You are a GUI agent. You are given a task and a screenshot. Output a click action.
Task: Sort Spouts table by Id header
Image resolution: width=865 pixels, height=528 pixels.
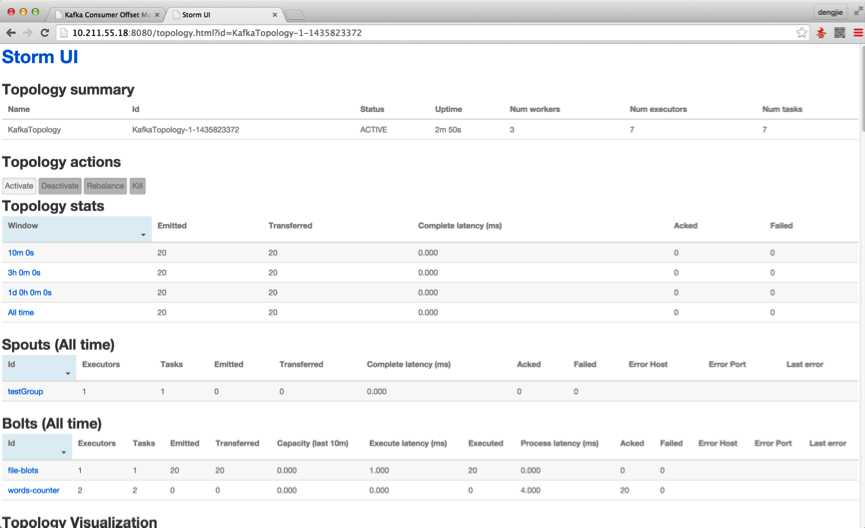click(39, 368)
